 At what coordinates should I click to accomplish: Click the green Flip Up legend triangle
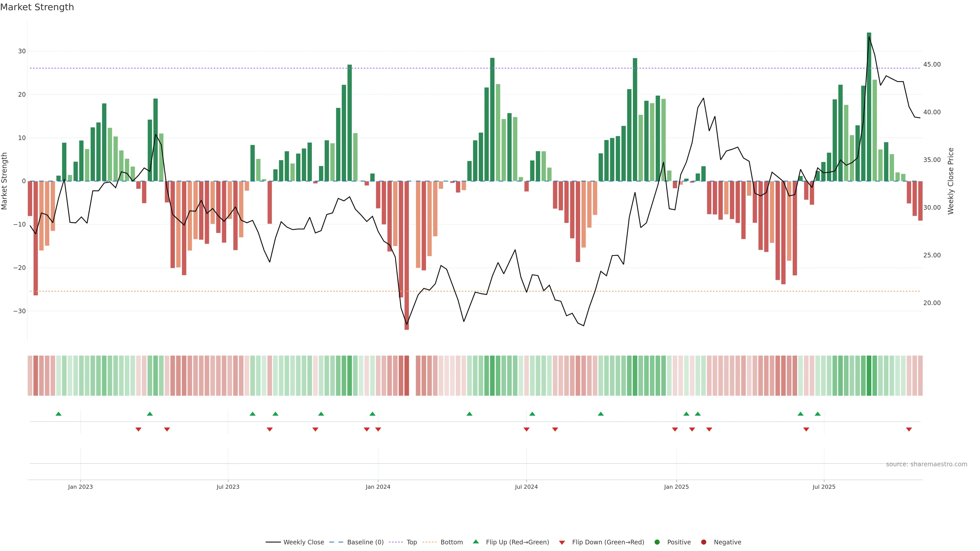475,542
